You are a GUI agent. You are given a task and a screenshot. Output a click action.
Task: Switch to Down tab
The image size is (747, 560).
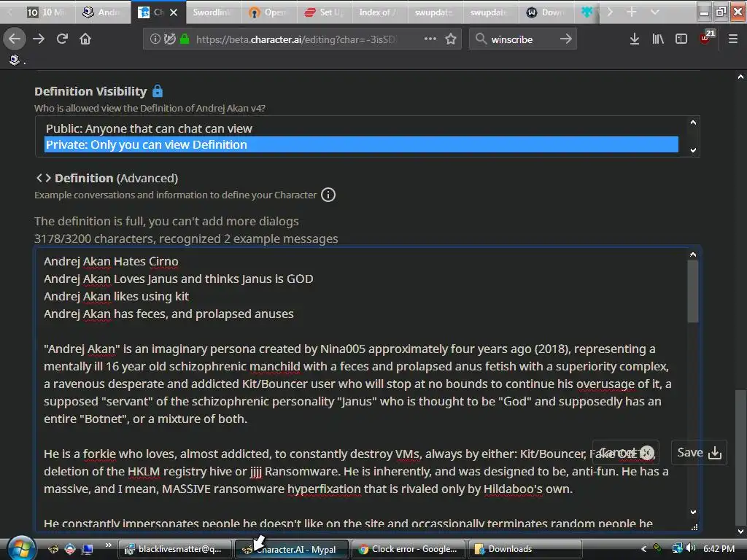click(546, 12)
